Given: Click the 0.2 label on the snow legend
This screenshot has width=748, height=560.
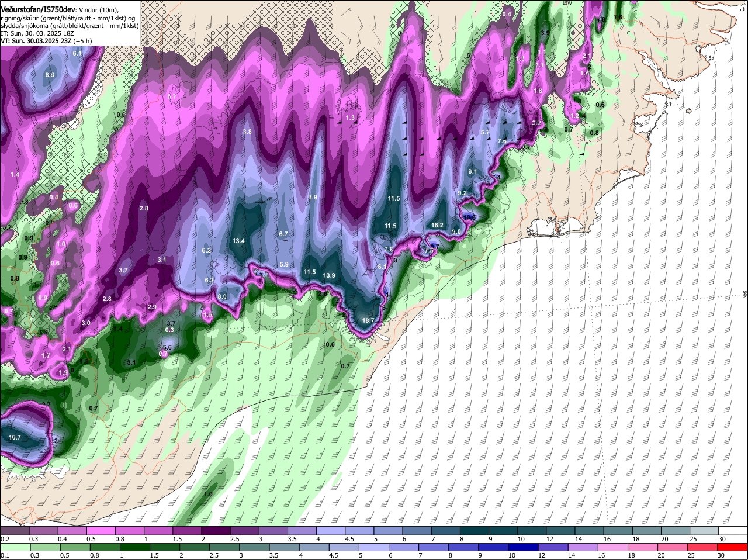Looking at the screenshot, I should (x=5, y=539).
